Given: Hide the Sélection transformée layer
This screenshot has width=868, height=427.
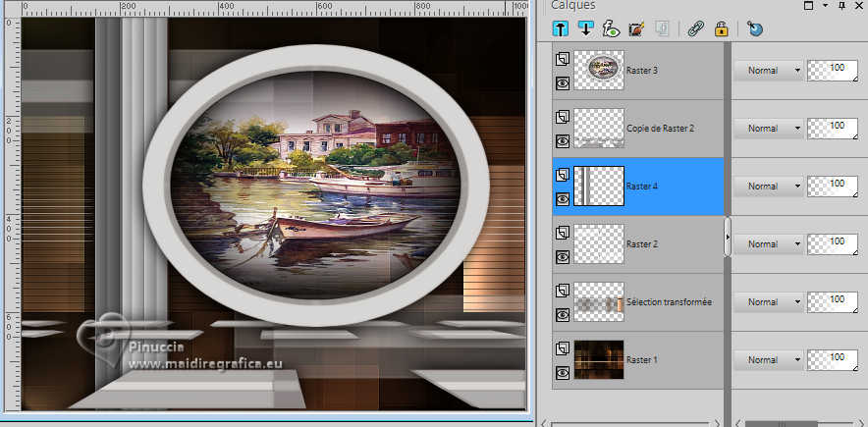Looking at the screenshot, I should tap(563, 315).
